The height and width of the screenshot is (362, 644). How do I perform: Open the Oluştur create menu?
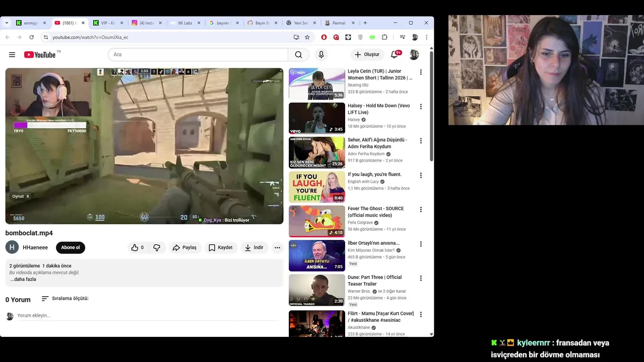tap(367, 54)
